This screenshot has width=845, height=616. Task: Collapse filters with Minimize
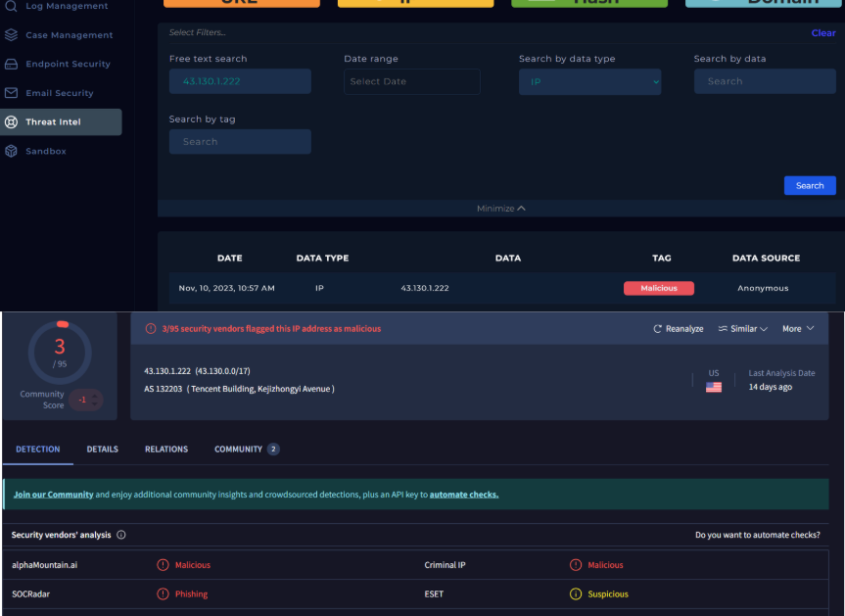[501, 209]
